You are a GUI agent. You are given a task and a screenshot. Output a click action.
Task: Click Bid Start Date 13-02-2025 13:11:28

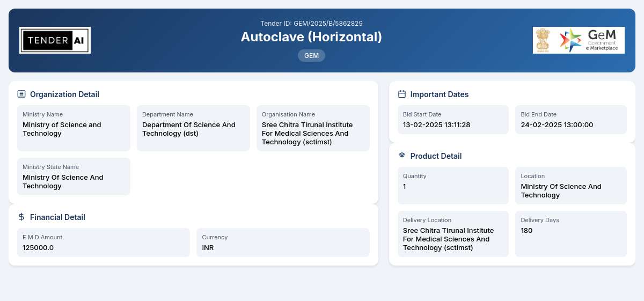coord(436,124)
